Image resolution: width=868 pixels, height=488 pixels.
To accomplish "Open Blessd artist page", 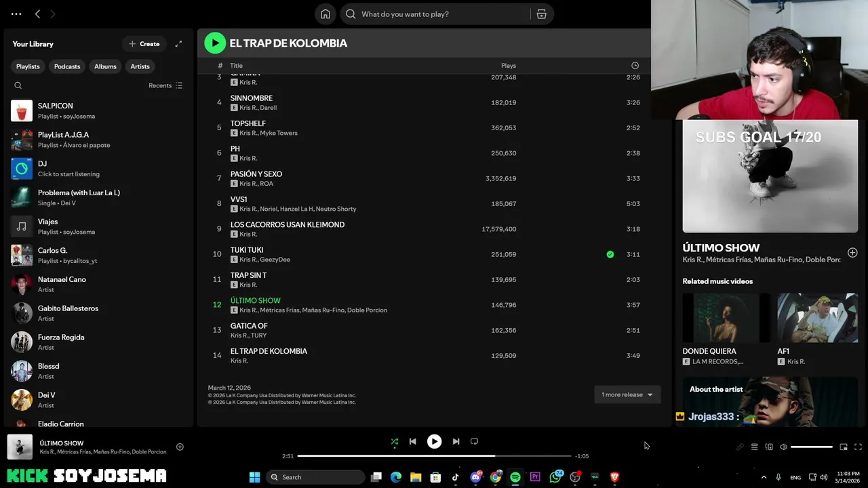I will 98,371.
